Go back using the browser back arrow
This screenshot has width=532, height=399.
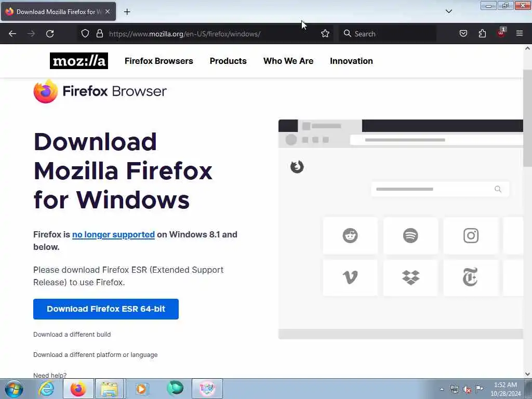coord(12,34)
